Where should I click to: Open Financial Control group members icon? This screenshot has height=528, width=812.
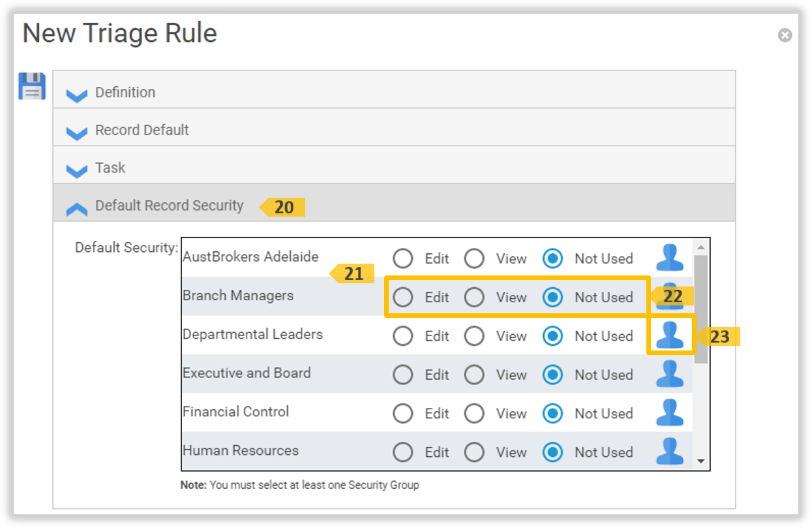coord(669,412)
